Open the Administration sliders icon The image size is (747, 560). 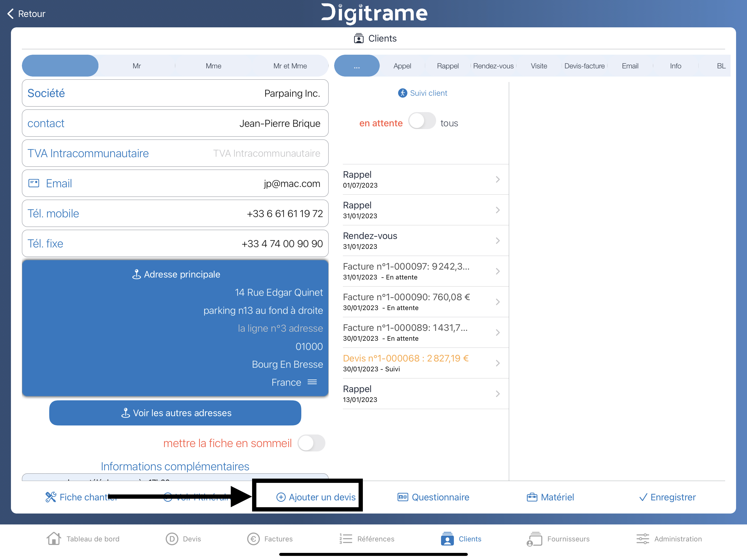(643, 539)
